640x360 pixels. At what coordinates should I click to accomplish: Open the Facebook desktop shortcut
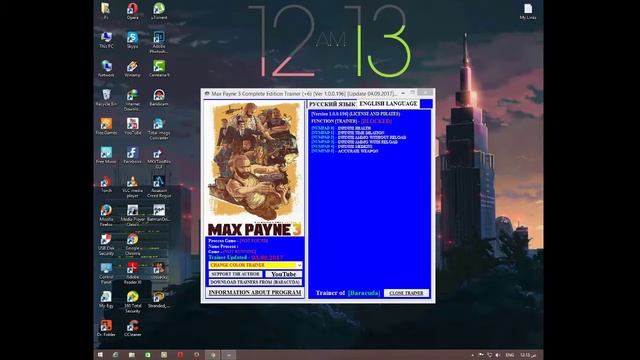point(132,155)
